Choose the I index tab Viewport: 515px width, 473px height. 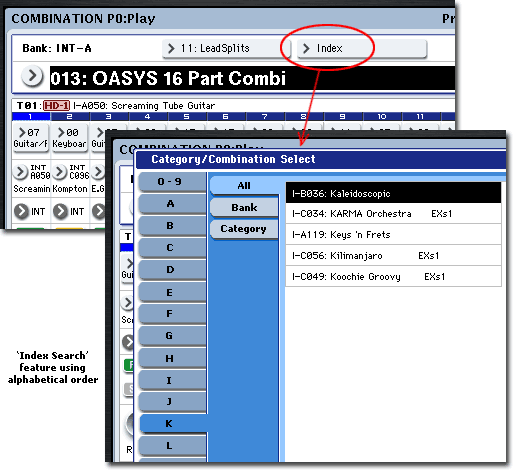click(172, 380)
